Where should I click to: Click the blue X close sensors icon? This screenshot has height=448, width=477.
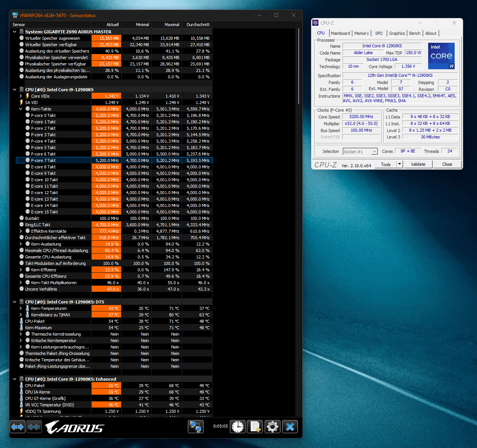point(290,427)
